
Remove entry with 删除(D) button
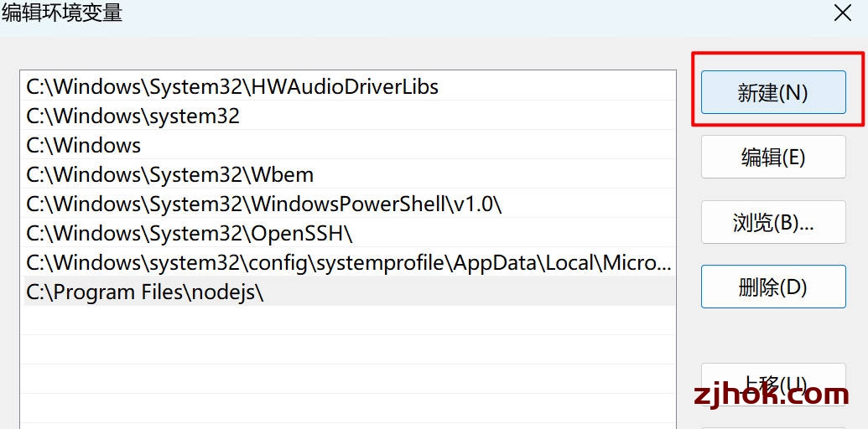click(x=773, y=287)
